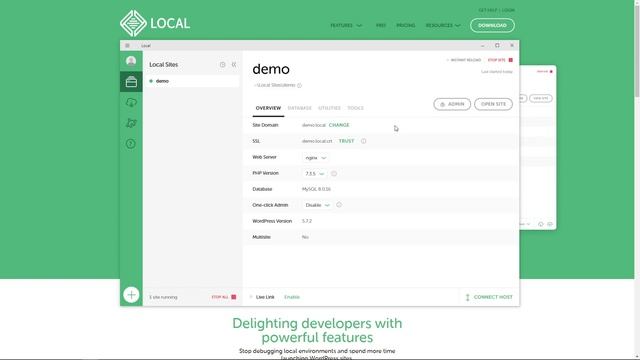Enable the Live Link
The image size is (640, 360).
click(292, 297)
